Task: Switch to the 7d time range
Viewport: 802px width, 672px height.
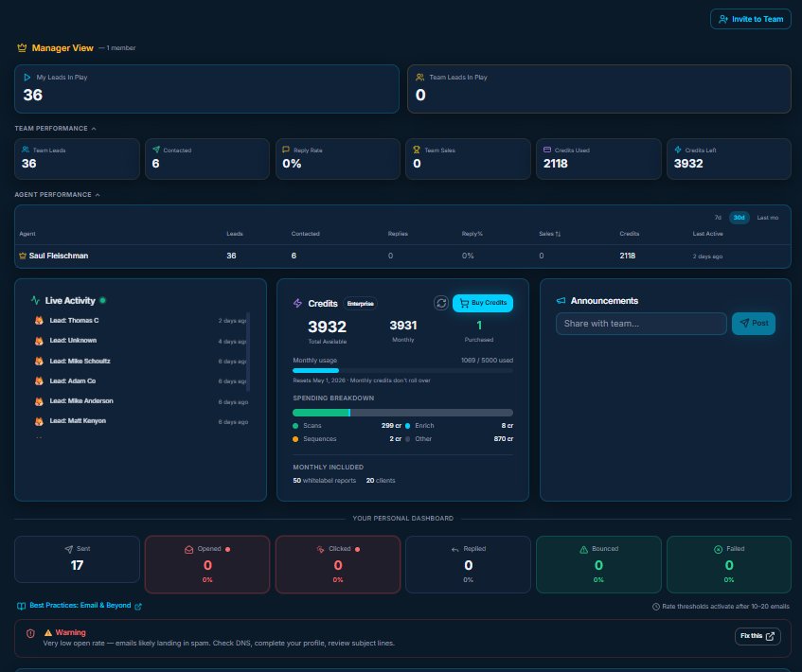Action: pyautogui.click(x=717, y=218)
